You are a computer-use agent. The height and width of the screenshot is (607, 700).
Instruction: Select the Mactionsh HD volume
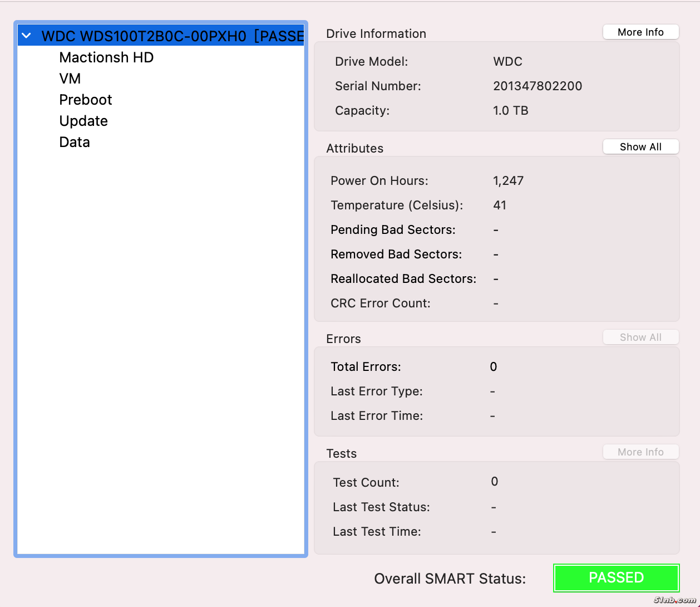point(106,57)
